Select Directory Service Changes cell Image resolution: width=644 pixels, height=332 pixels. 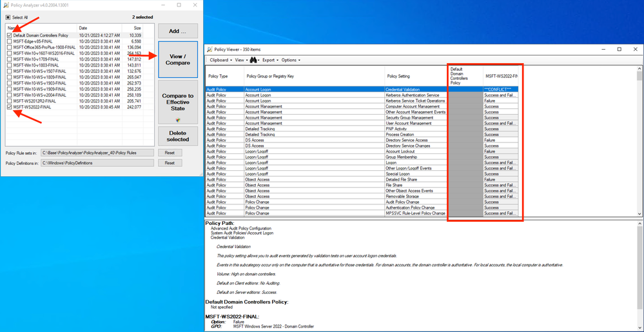pos(416,146)
